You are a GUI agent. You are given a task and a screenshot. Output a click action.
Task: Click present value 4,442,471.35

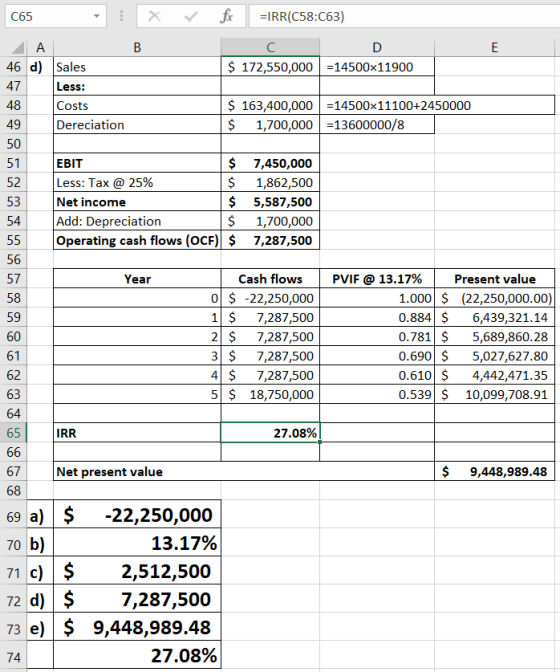[x=494, y=375]
